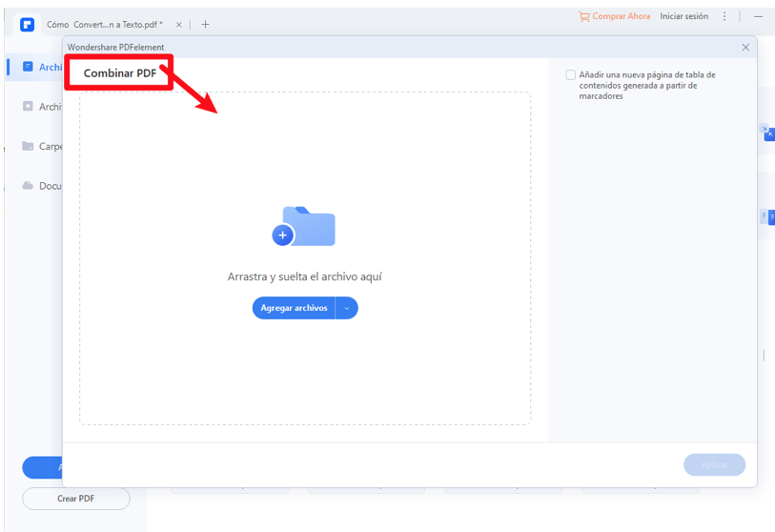Click Iniciar sesión
This screenshot has height=532, width=775.
tap(683, 16)
